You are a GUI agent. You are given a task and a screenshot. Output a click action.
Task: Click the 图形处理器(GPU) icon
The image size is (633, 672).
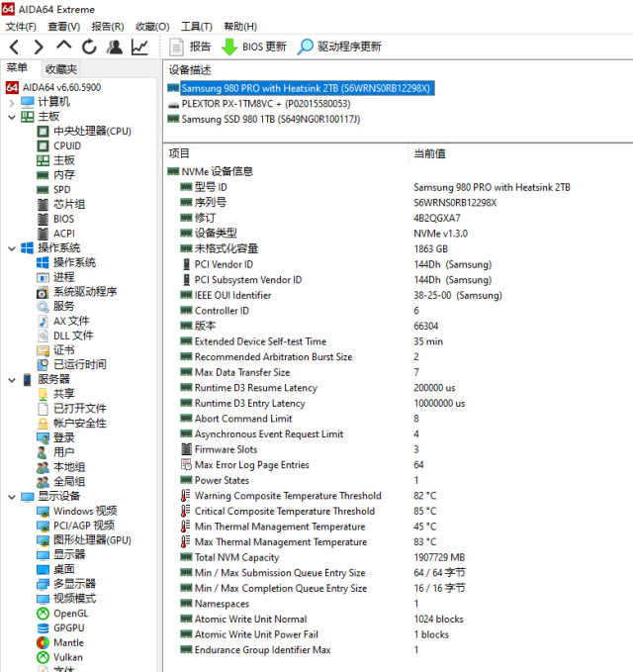43,540
